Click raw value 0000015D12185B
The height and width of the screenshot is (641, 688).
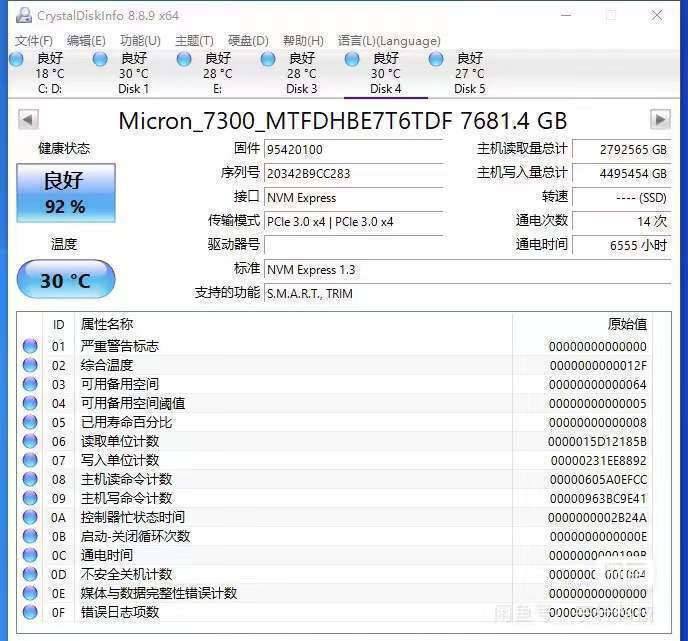597,442
